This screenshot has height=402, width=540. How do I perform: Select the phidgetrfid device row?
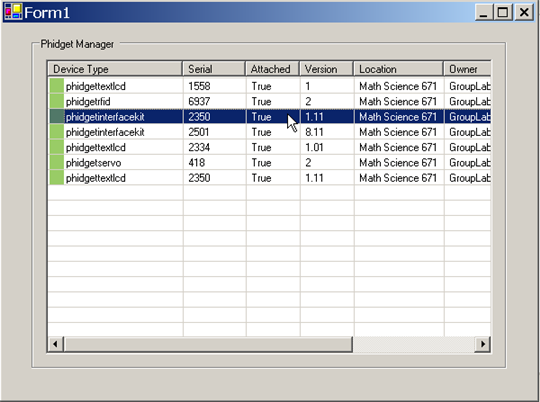point(269,101)
